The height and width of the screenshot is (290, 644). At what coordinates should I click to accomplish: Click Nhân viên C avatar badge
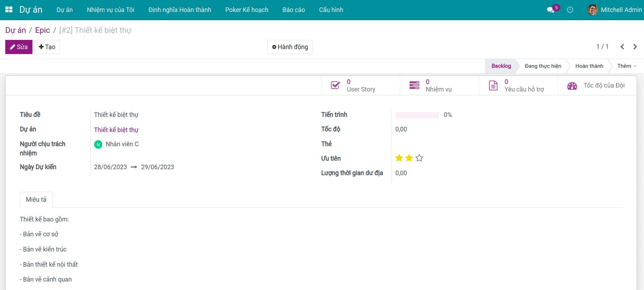point(98,144)
